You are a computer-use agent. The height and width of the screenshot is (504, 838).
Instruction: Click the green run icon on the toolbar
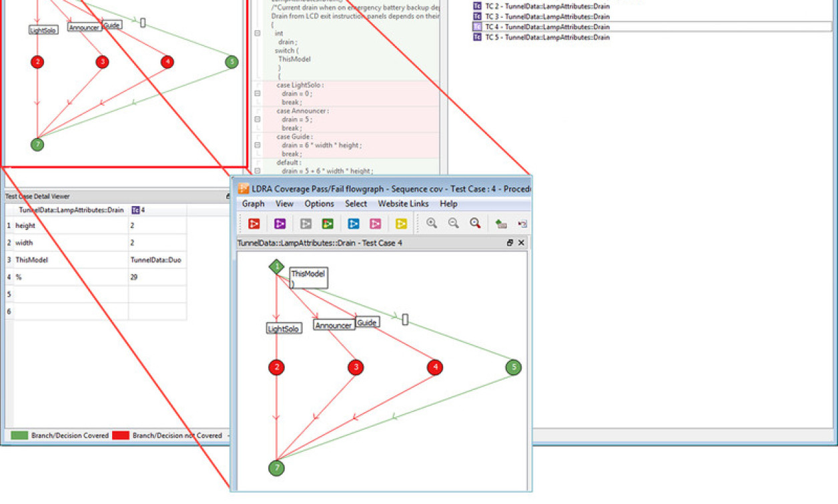click(328, 223)
